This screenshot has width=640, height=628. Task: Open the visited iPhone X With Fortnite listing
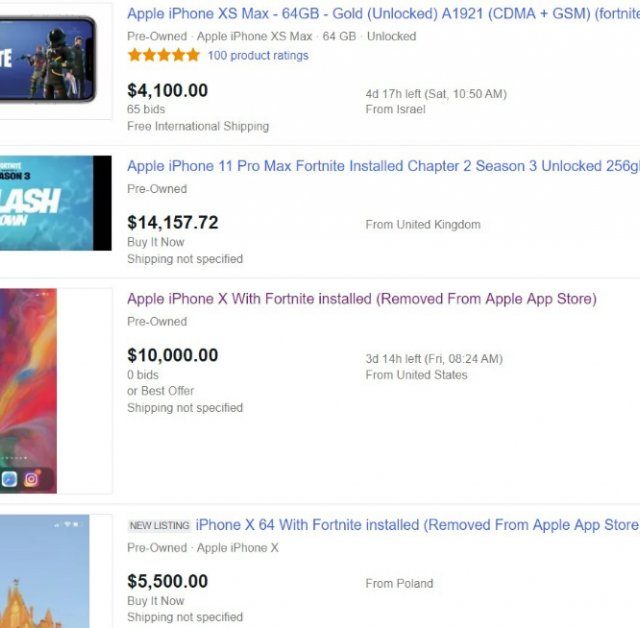click(361, 299)
